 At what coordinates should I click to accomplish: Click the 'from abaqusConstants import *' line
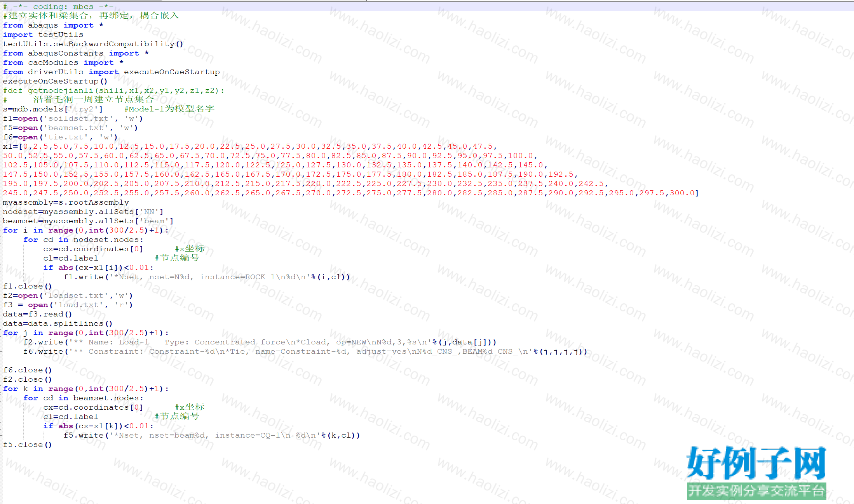click(76, 53)
